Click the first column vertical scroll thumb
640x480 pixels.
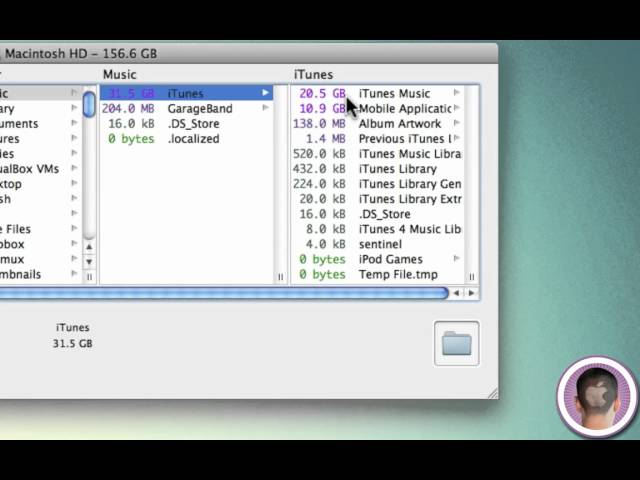(89, 104)
